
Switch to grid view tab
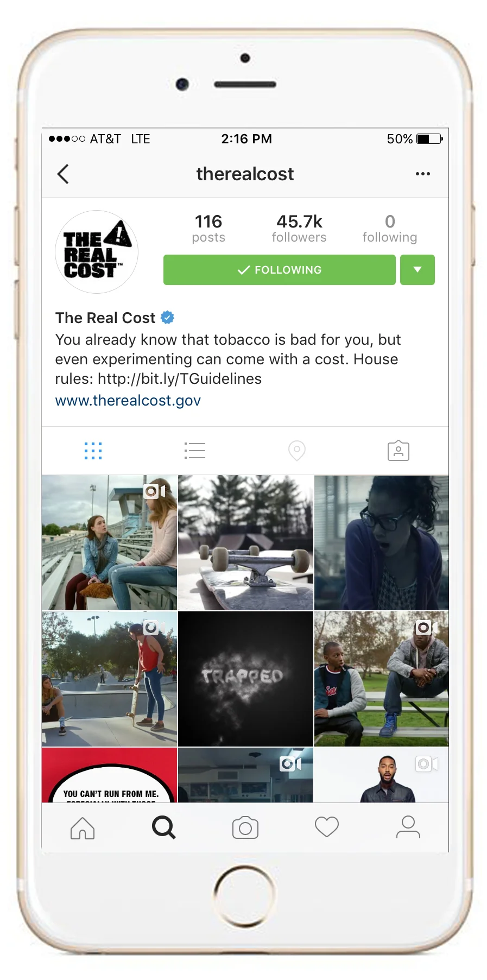click(93, 451)
